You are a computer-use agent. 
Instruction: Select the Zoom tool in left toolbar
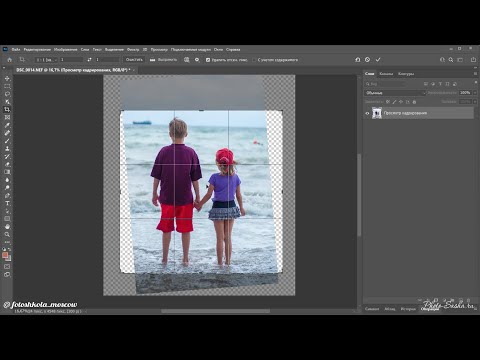coord(7,234)
